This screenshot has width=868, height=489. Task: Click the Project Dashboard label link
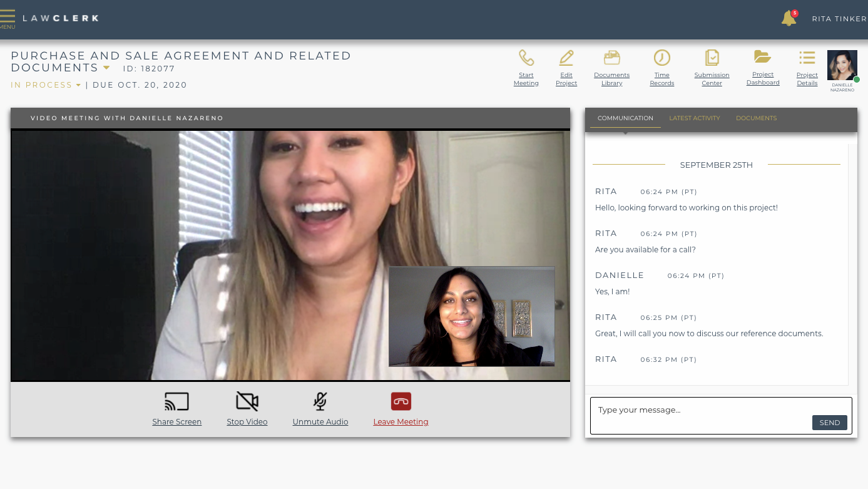(x=763, y=78)
